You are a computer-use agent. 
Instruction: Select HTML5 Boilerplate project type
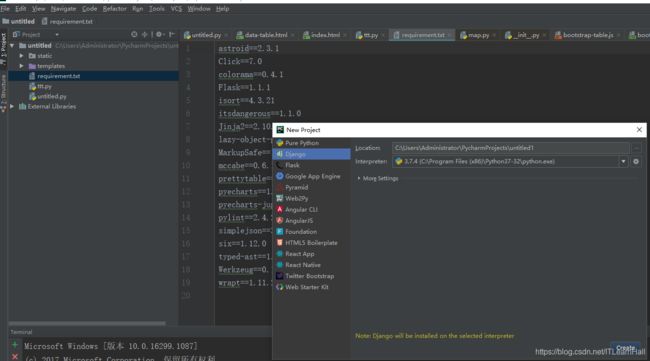[x=311, y=243]
